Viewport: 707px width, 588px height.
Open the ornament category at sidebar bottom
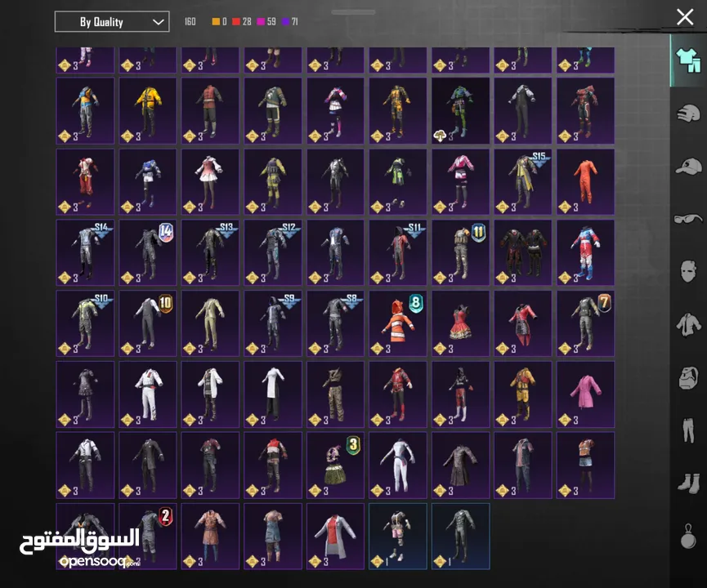point(688,537)
